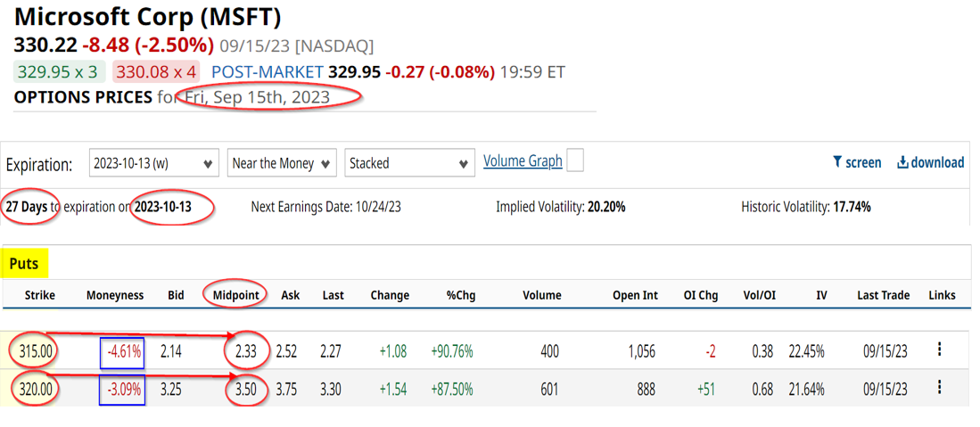Open links menu for 315.00 strike row
This screenshot has width=980, height=427.
[x=939, y=350]
